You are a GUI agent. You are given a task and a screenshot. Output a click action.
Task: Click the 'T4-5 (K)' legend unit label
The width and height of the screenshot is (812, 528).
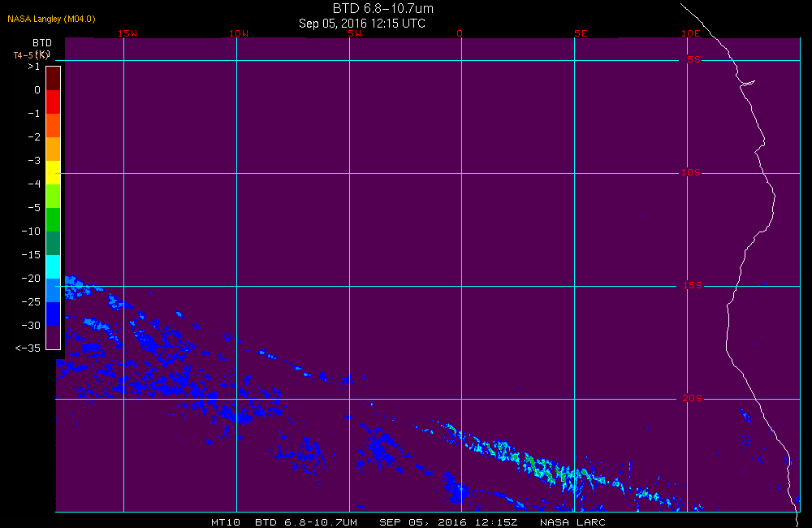(x=31, y=54)
